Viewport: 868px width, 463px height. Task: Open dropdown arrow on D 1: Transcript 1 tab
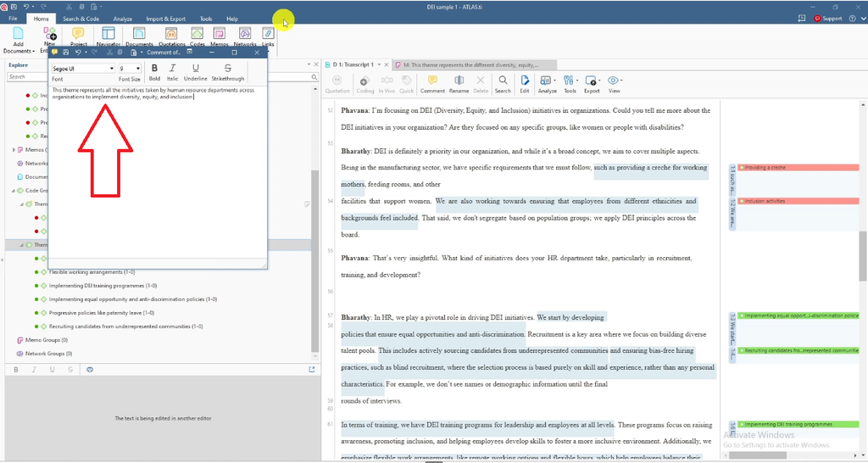click(379, 64)
